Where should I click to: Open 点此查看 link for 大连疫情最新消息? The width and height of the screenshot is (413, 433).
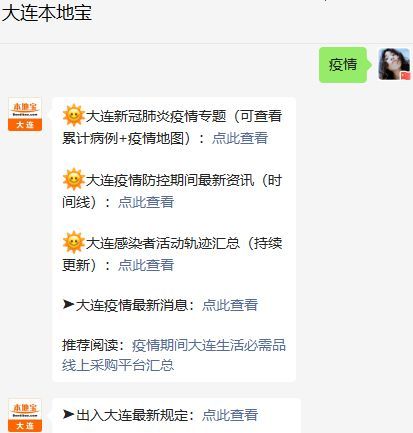(x=230, y=305)
